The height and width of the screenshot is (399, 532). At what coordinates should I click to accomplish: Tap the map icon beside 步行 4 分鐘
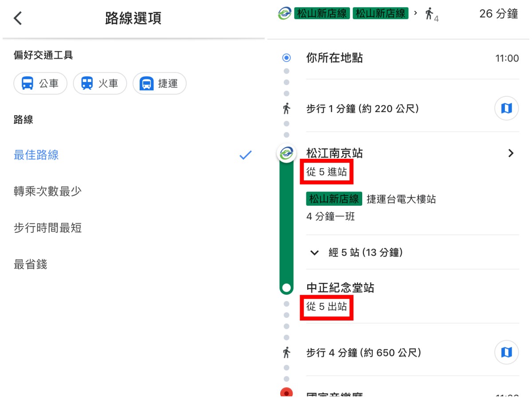pyautogui.click(x=506, y=352)
